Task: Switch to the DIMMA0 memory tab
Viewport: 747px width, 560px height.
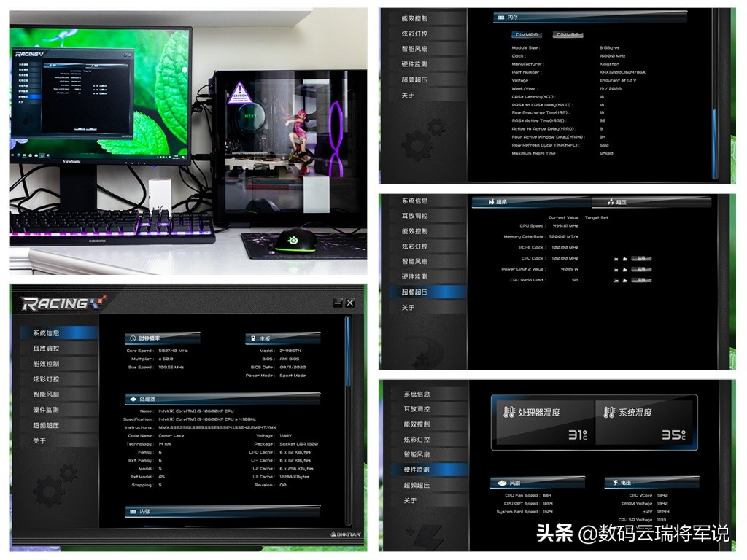Action: (527, 35)
